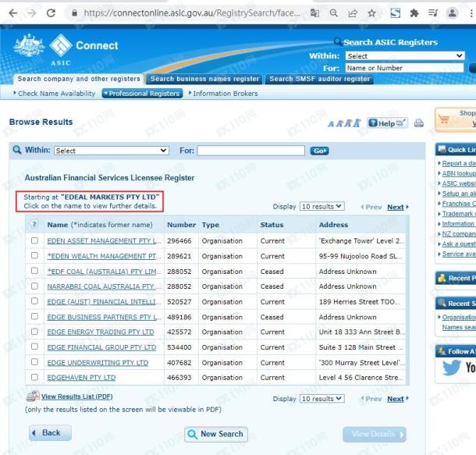Switch to Search business names register tab
476x455 pixels.
click(x=205, y=79)
